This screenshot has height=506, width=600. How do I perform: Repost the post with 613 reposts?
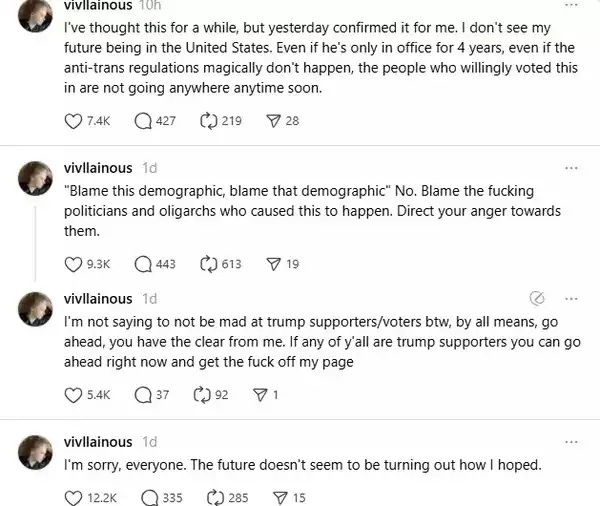pos(209,264)
